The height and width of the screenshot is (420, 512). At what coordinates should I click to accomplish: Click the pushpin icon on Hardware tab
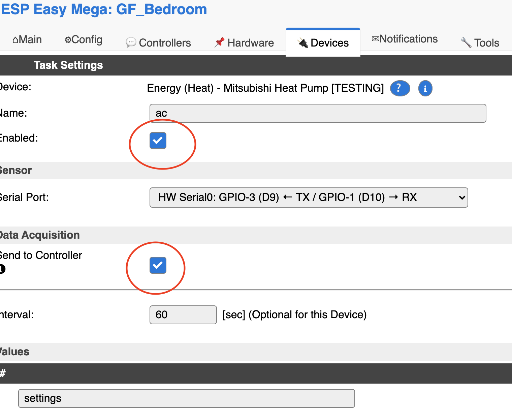pos(220,42)
